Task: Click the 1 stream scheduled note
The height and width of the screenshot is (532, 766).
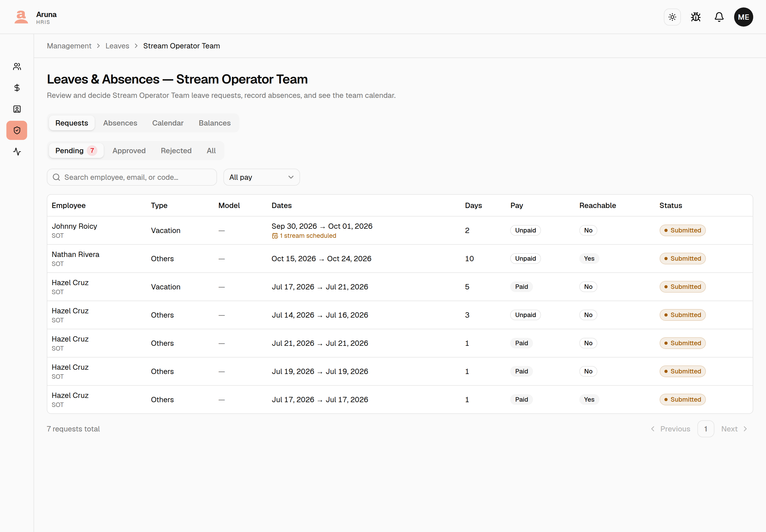Action: (304, 236)
